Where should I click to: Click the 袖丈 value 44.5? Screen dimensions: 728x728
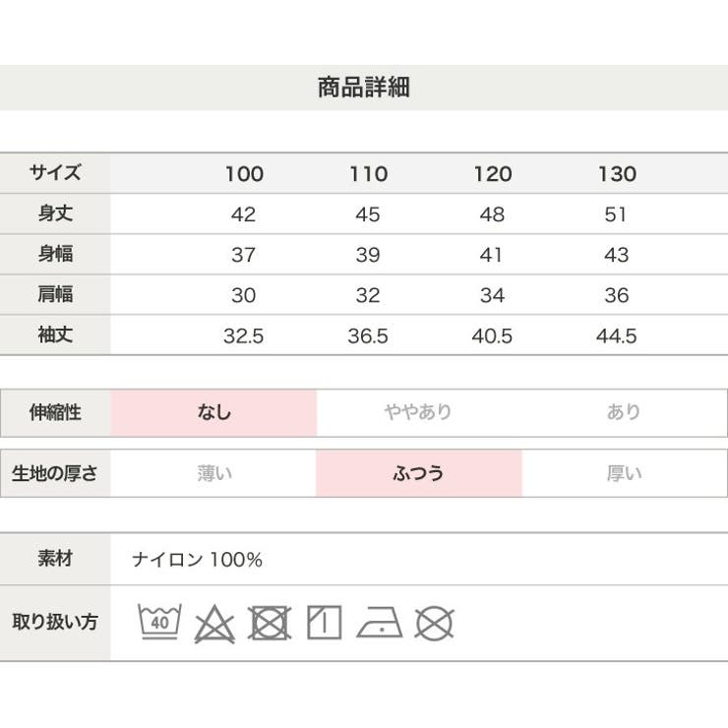[617, 335]
